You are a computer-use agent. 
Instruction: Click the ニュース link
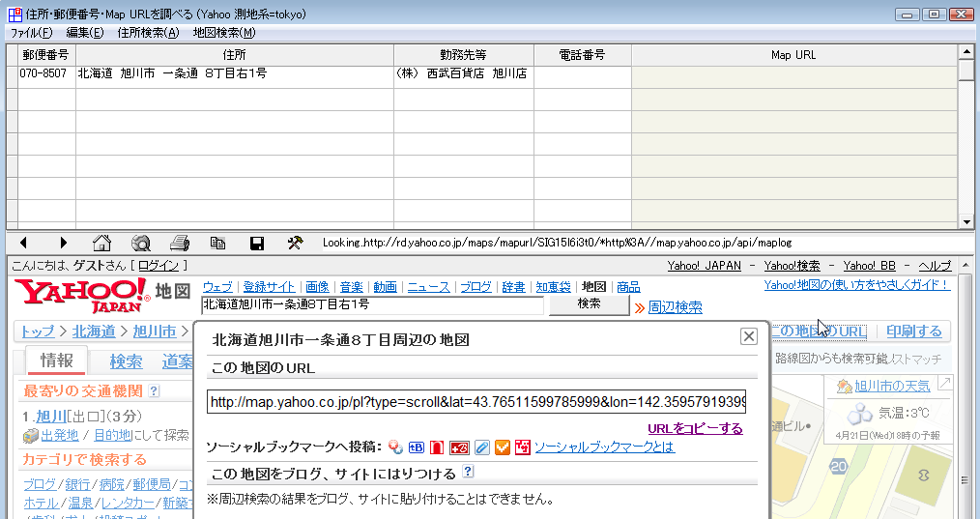(x=429, y=287)
